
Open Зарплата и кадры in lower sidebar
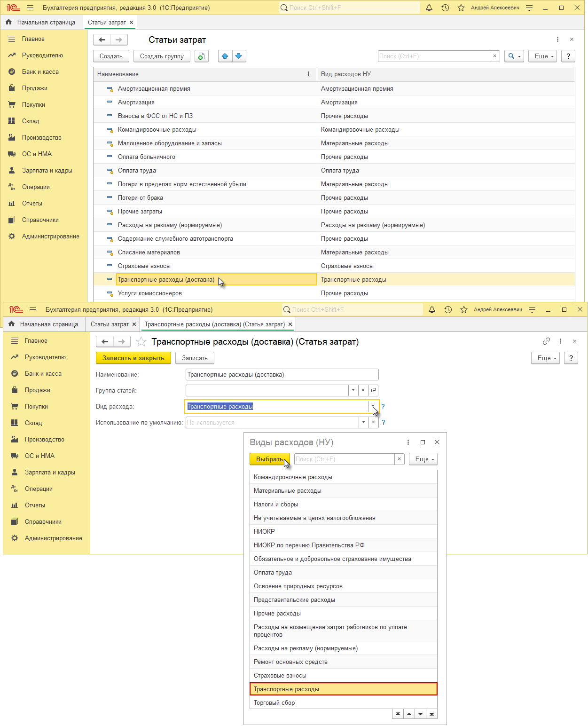(x=50, y=472)
